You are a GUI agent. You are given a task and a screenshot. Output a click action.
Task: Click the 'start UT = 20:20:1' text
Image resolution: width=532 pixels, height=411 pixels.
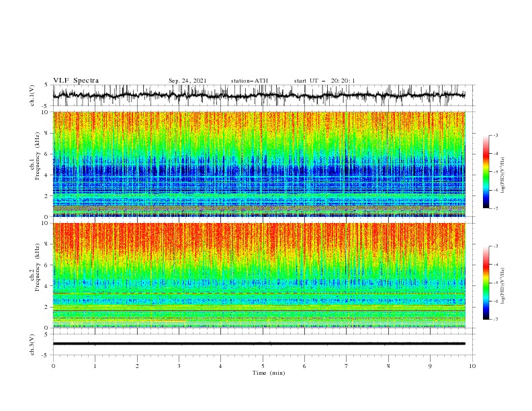coord(324,81)
